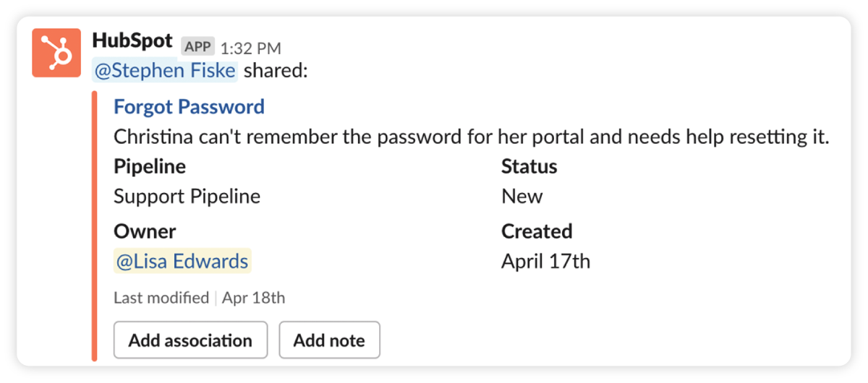Select the April 17th created date
Viewport: 868px width, 383px height.
coord(545,261)
